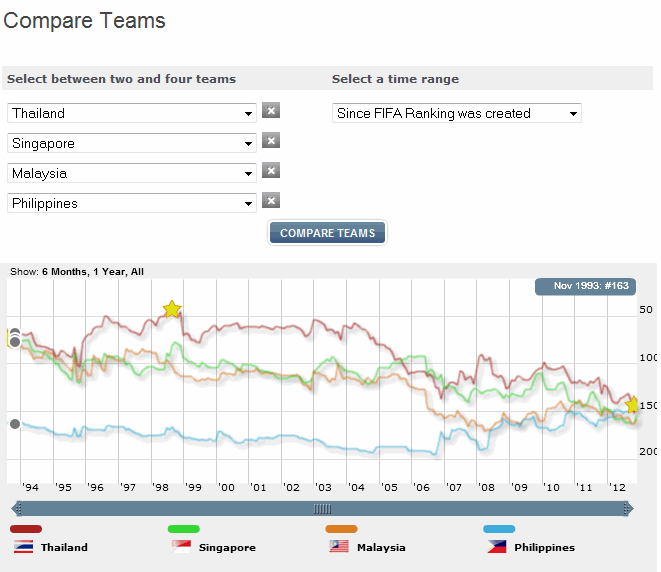Screen dimensions: 661x572
Task: Click the '12 year axis label
Action: (x=617, y=487)
